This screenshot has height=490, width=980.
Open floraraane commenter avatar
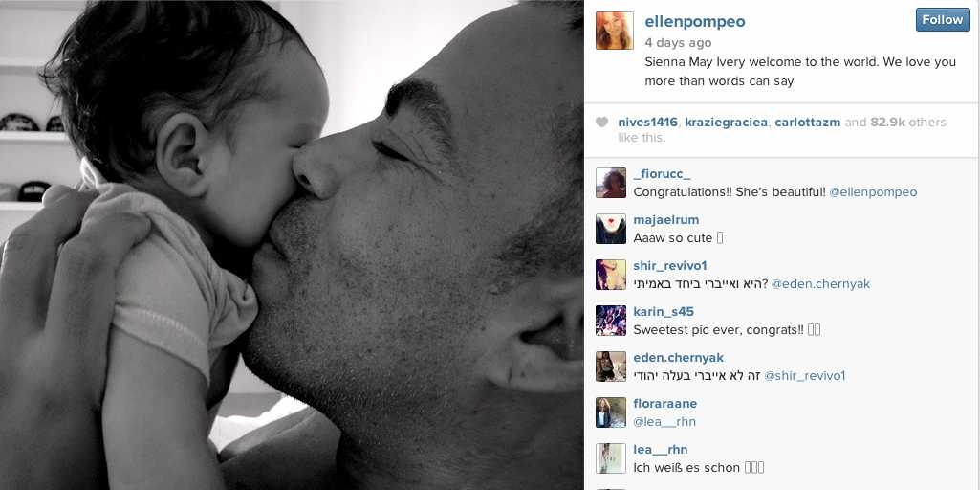click(x=611, y=412)
